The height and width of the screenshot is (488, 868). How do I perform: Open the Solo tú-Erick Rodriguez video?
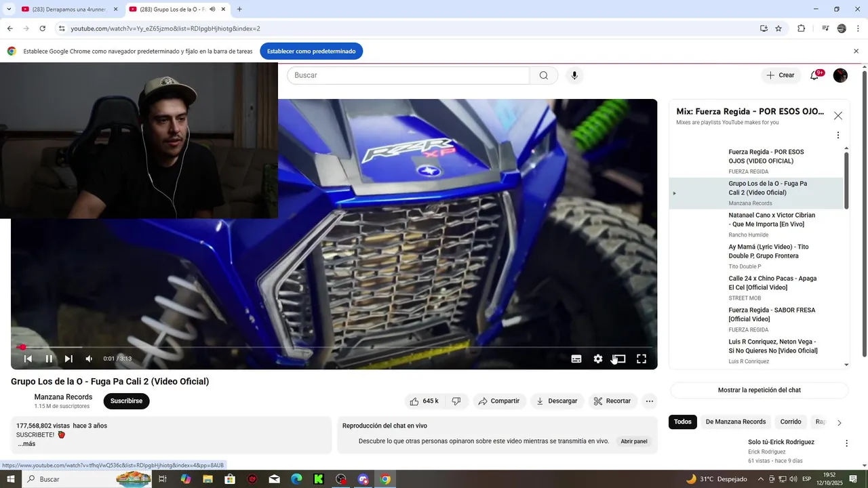coord(781,442)
